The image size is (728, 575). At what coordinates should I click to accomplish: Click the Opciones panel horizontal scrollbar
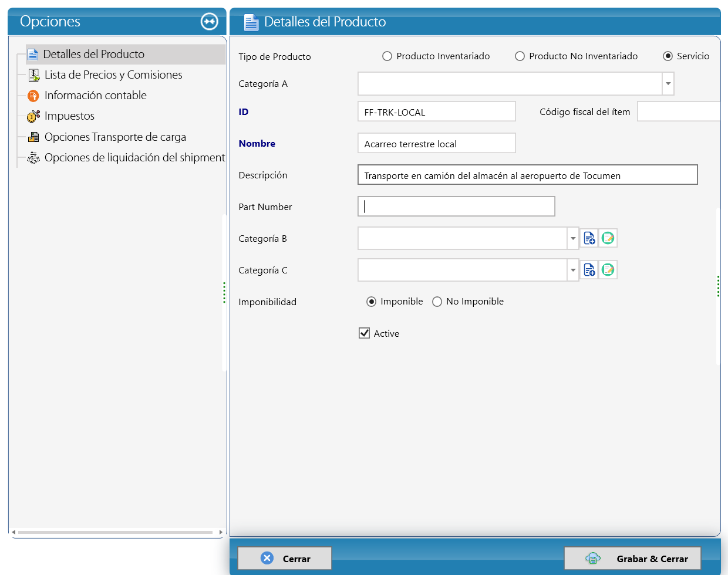click(115, 532)
